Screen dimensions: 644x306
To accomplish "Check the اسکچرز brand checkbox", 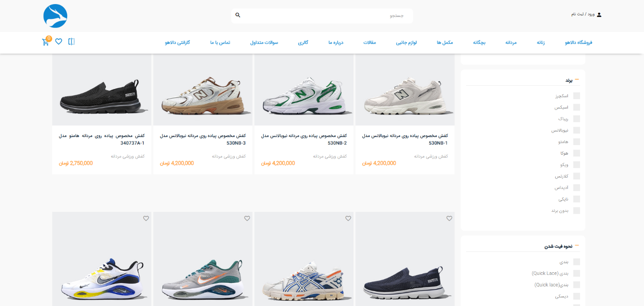I will point(576,96).
